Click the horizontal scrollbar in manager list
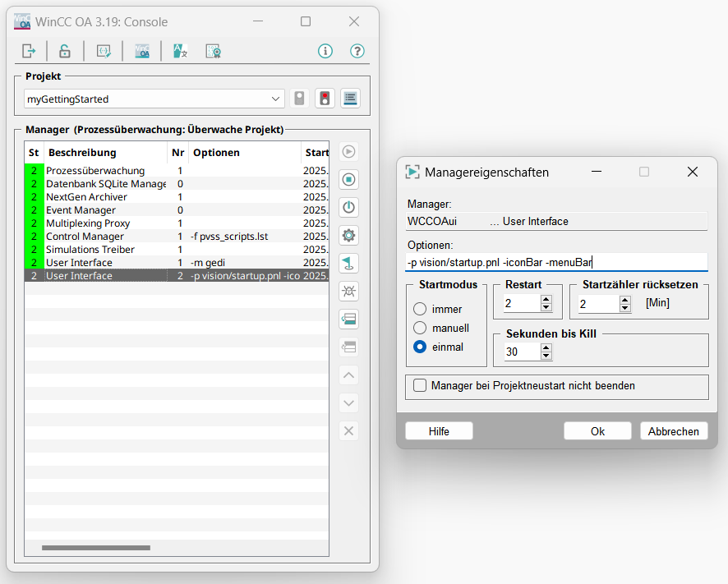728x584 pixels. point(96,548)
